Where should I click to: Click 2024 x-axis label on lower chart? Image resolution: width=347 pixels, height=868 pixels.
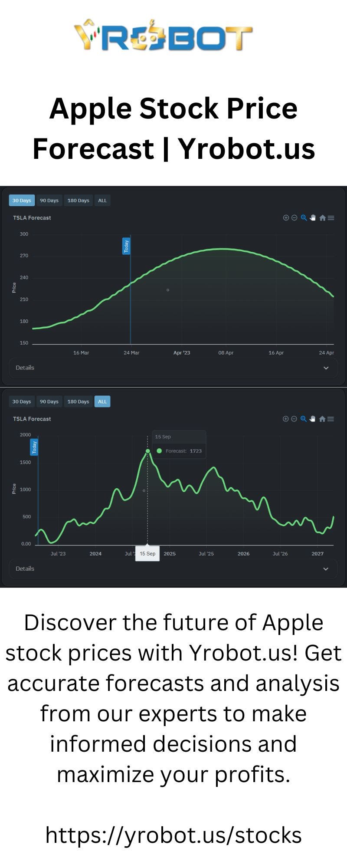(95, 554)
